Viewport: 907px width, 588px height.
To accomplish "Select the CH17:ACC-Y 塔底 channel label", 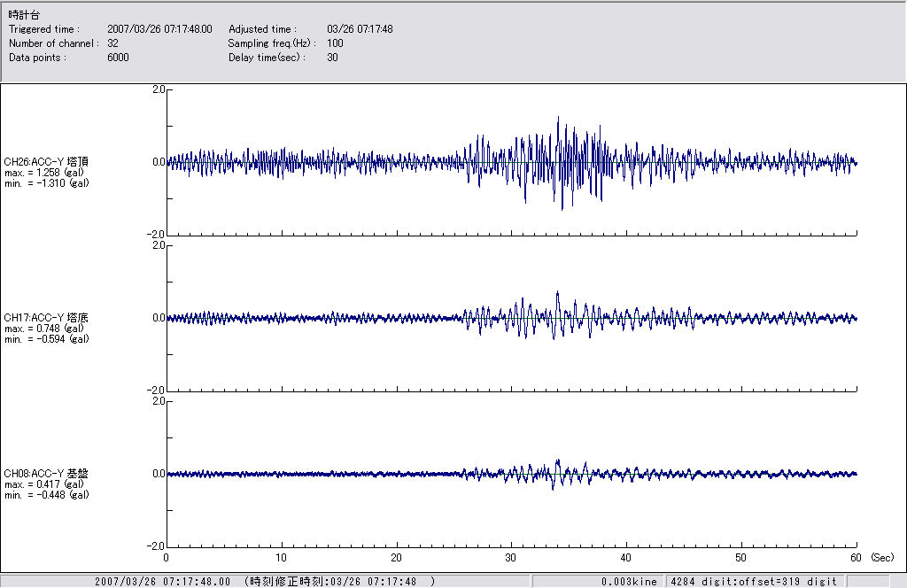I will (46, 318).
